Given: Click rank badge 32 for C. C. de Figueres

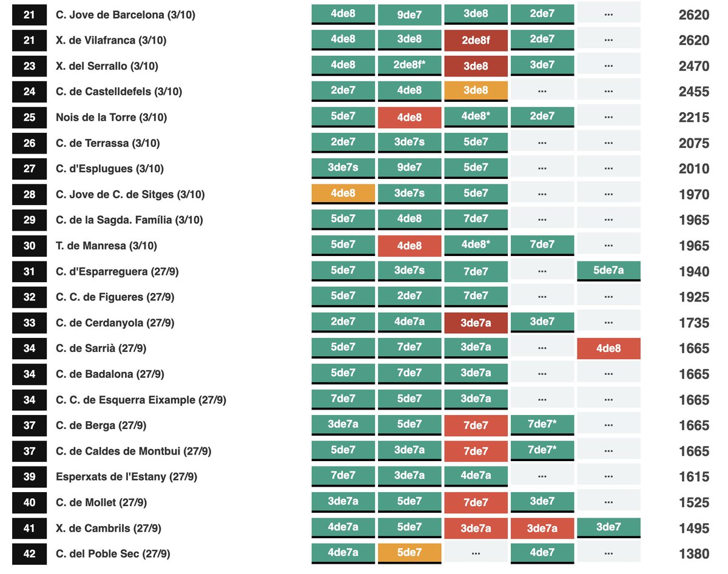Looking at the screenshot, I should pos(29,297).
